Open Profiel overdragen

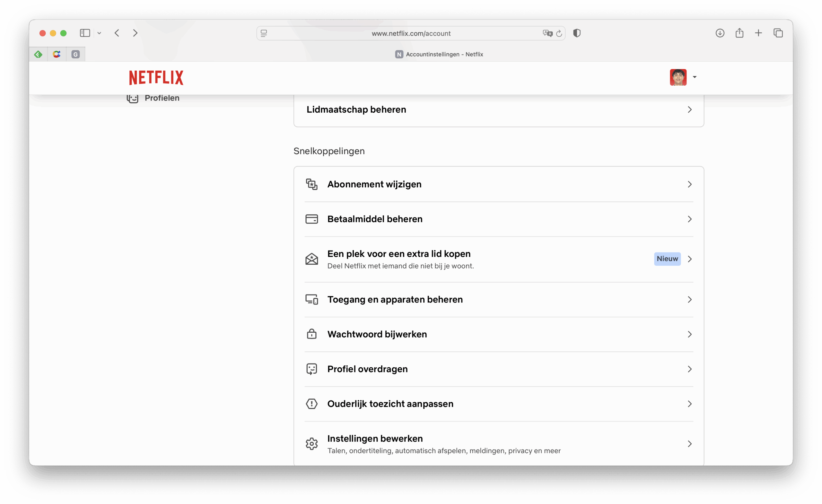coord(499,369)
